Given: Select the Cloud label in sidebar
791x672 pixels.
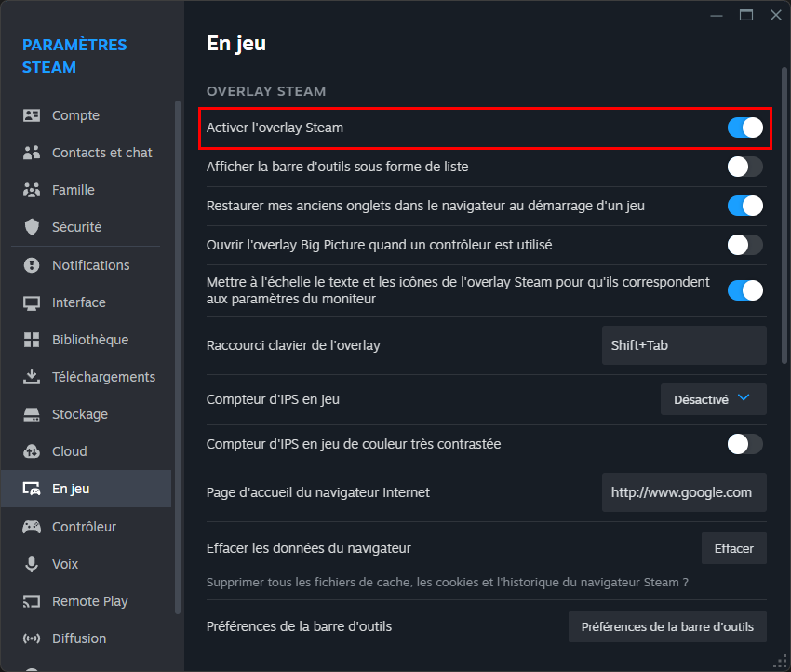Looking at the screenshot, I should [x=69, y=451].
